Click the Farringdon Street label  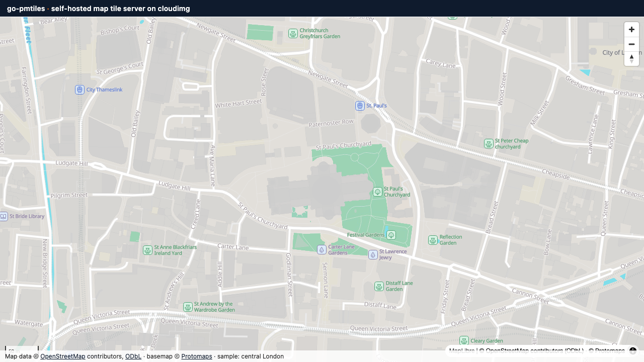tap(25, 90)
